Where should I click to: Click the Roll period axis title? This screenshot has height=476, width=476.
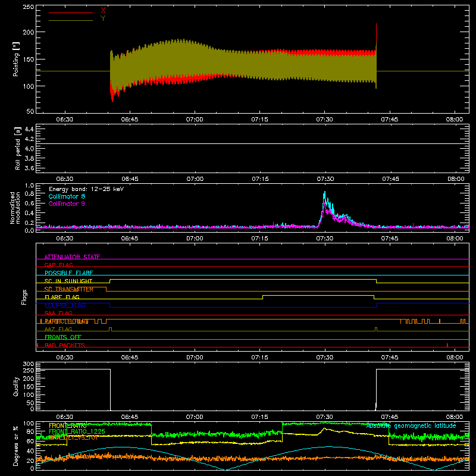click(x=18, y=148)
